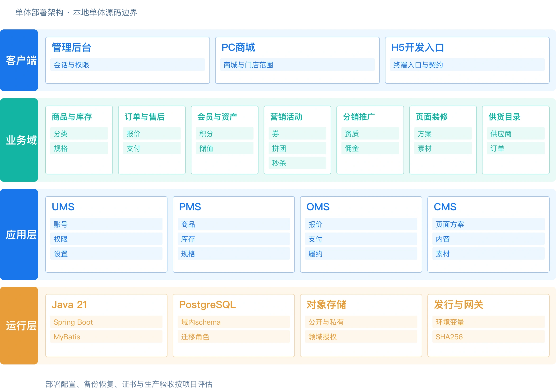Click 拼团 under 营销活动
Viewport: 556px width, 392px height.
pyautogui.click(x=297, y=148)
